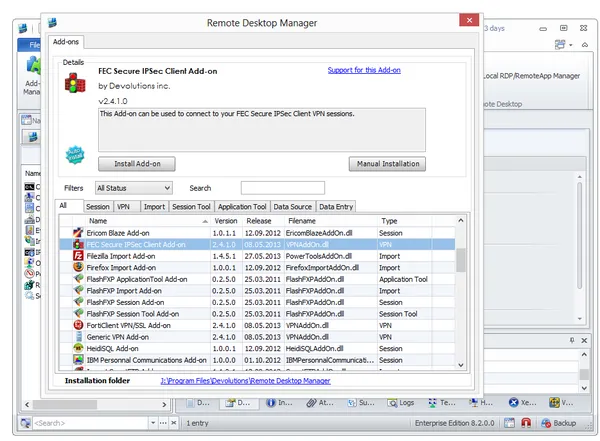Select the FEC Secure IPSec Client Add-on row

click(257, 244)
